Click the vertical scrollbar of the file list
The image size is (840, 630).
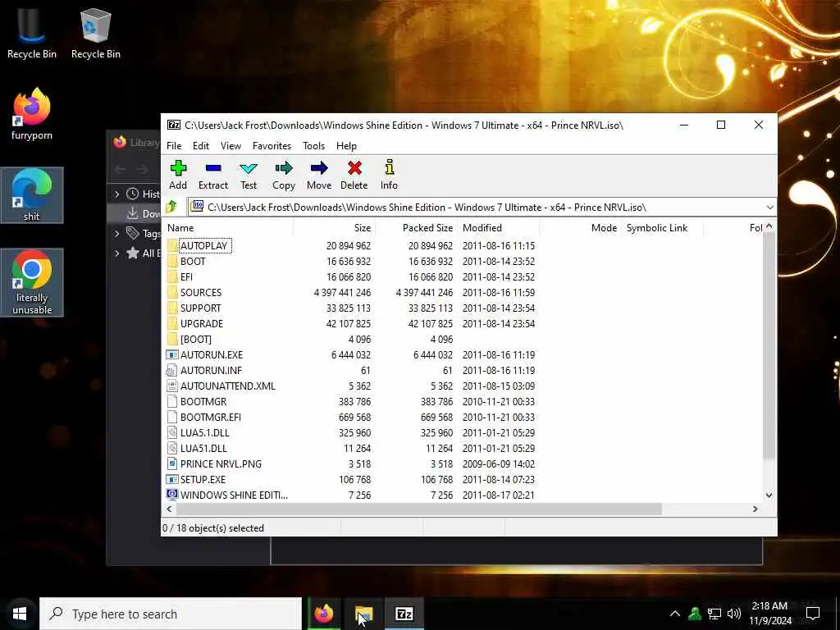(x=769, y=345)
